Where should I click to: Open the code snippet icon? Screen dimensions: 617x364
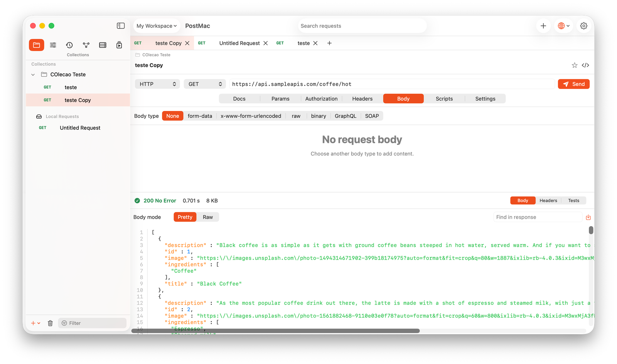click(x=585, y=65)
